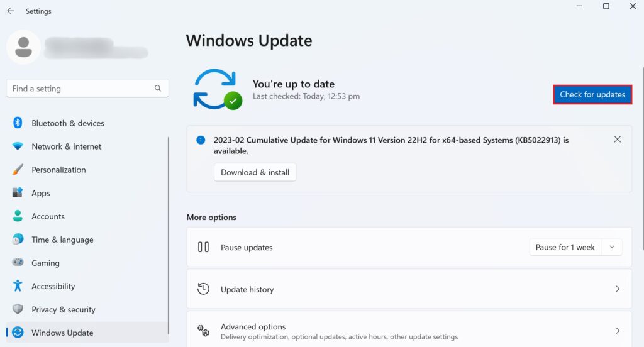Click the pause icon next to Pause updates

pyautogui.click(x=203, y=247)
